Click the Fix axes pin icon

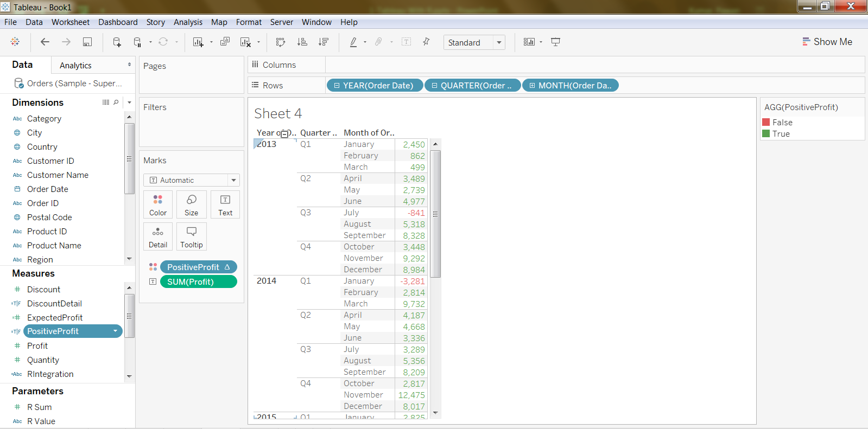[426, 42]
